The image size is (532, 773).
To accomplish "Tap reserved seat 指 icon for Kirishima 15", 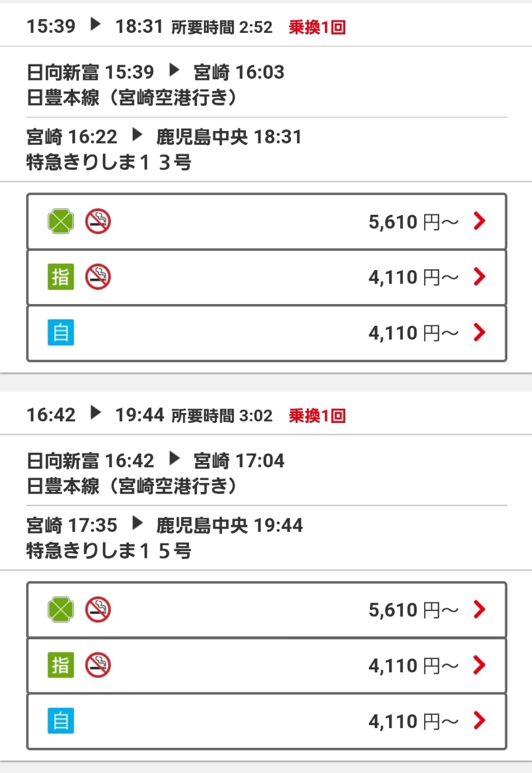I will click(x=61, y=665).
